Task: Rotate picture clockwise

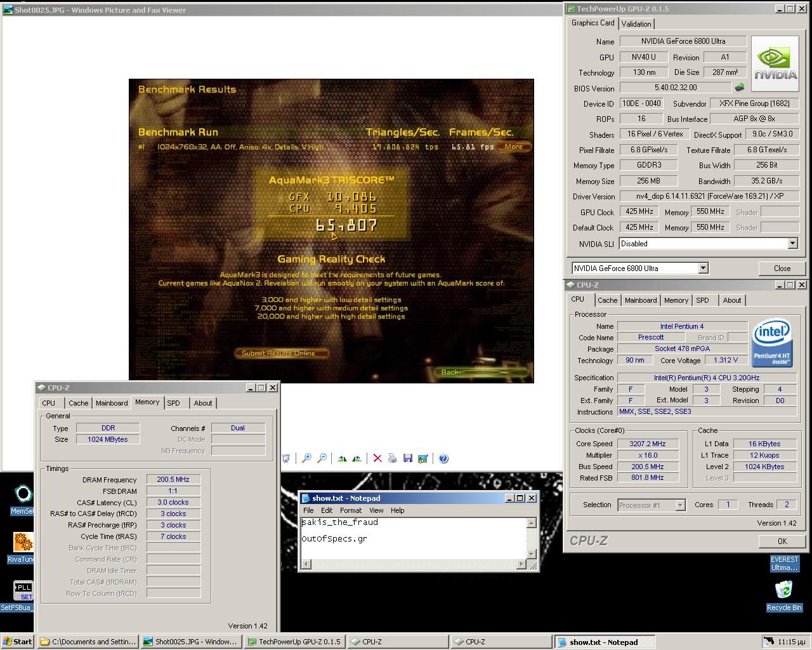Action: (342, 458)
